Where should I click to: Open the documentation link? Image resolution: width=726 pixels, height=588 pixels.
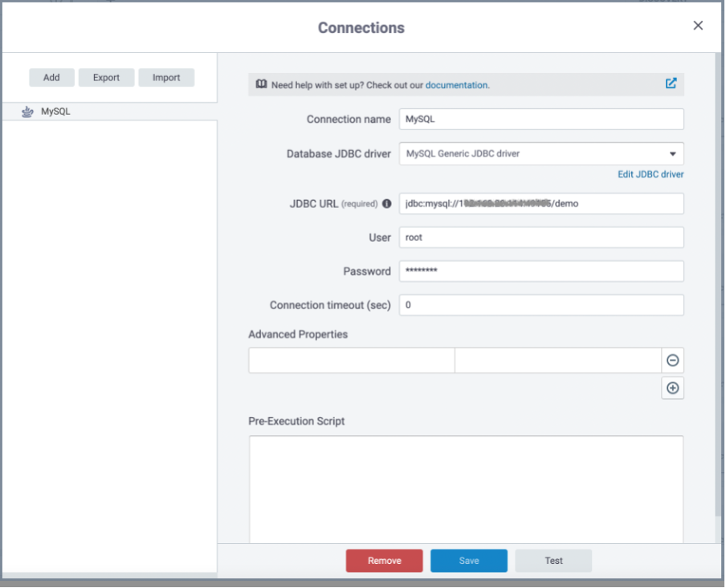click(455, 85)
